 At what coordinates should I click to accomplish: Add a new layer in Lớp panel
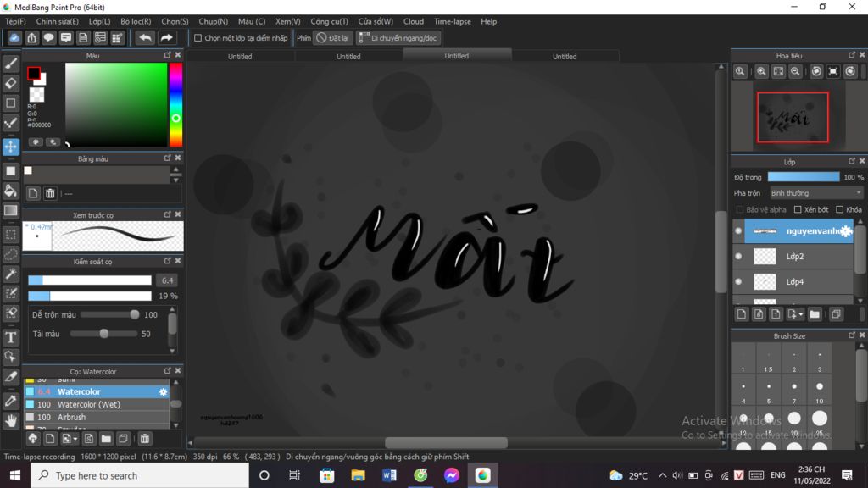click(742, 314)
